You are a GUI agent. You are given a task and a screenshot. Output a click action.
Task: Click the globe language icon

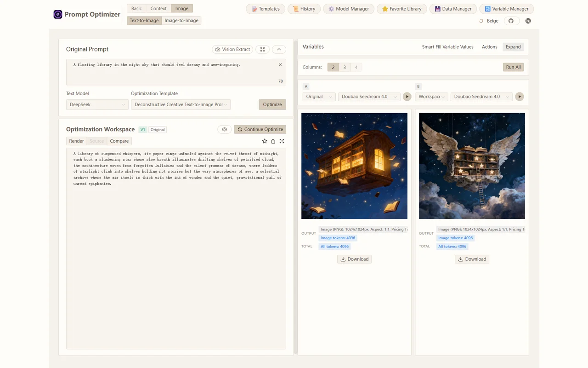coord(528,21)
